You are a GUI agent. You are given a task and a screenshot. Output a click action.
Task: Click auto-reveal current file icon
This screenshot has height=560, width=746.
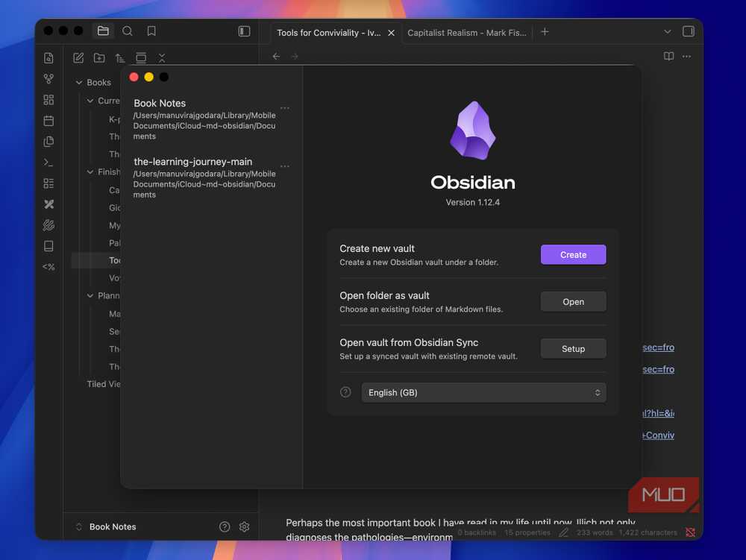click(141, 58)
